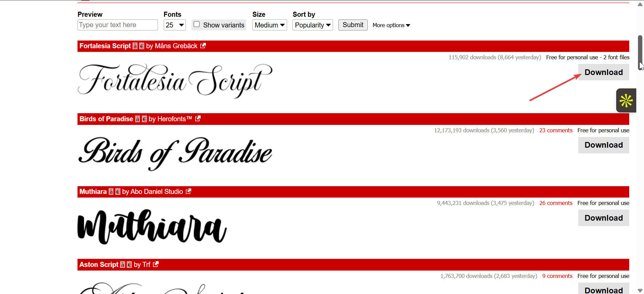Click 'Free for personal use' on Aston Script
Viewport: 644px width, 294px height.
(603, 276)
